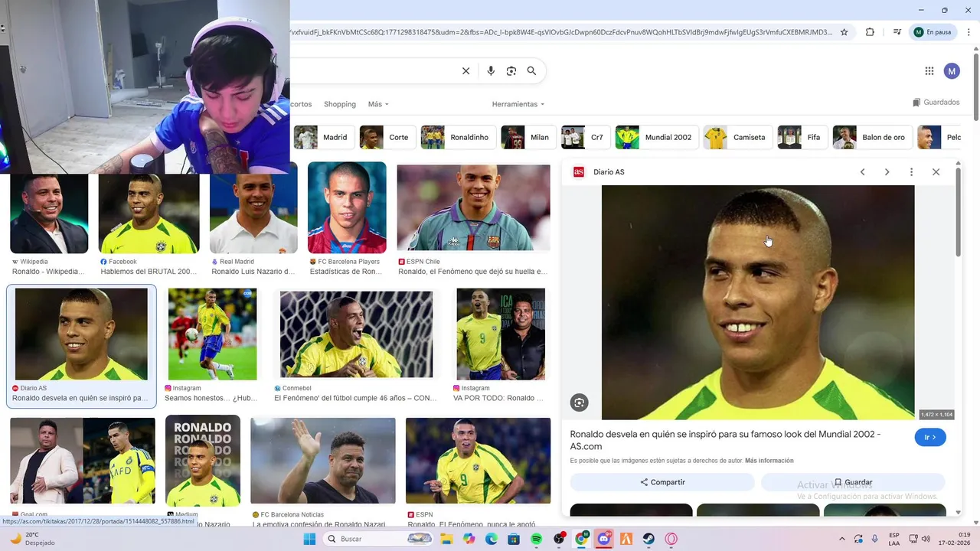Open Google Lens image search icon
This screenshot has width=980, height=551.
point(511,71)
